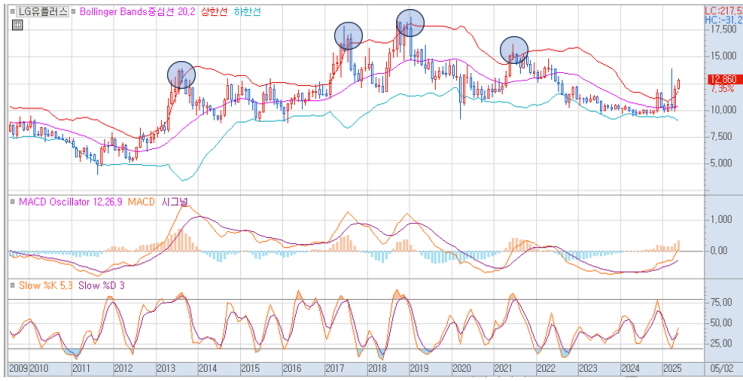Click the Slow %K 5,3 label
The height and width of the screenshot is (381, 743).
click(46, 285)
